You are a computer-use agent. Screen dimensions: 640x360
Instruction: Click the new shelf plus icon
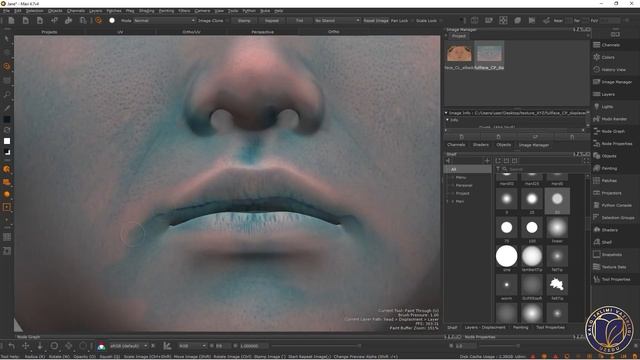487,161
